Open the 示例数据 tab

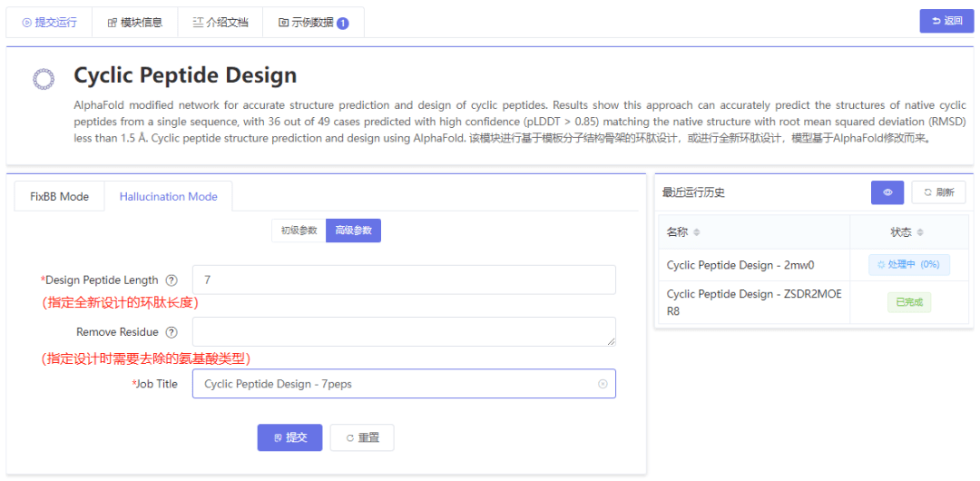pos(313,22)
